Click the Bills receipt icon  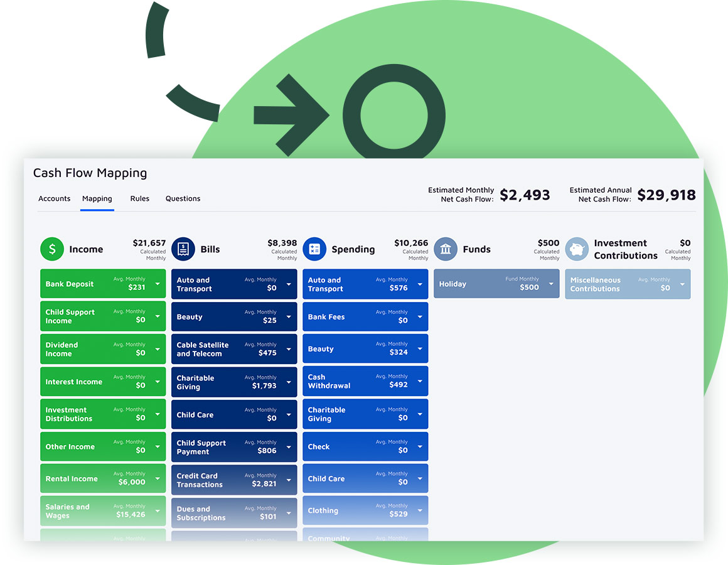pos(183,249)
